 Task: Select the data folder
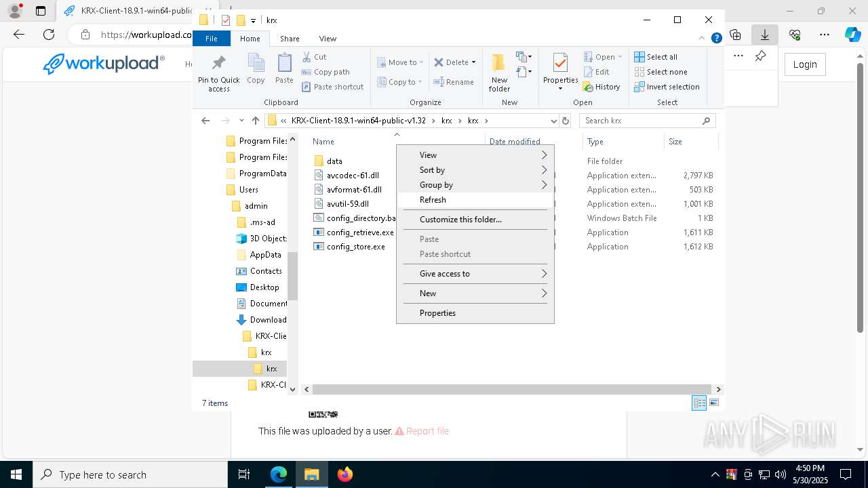328,161
